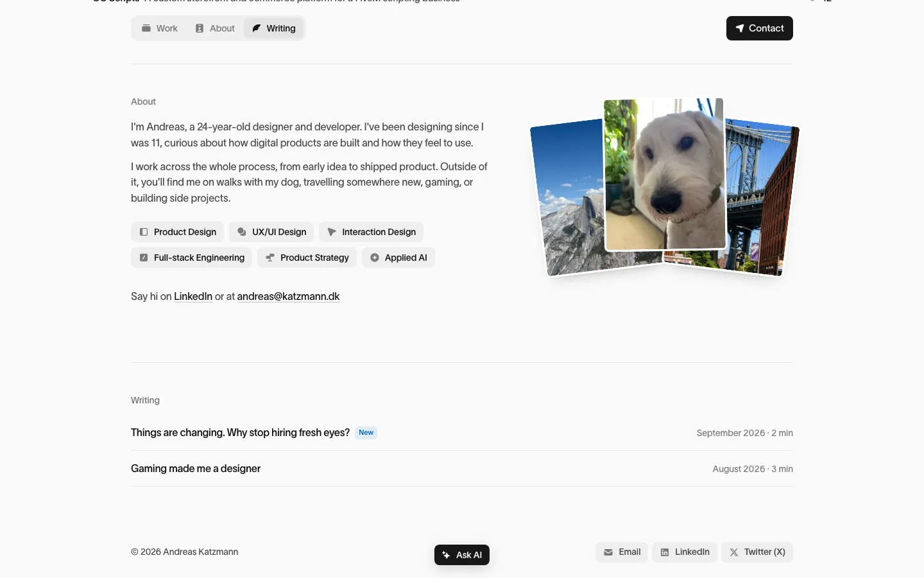This screenshot has height=578, width=924.
Task: Switch to the About tab
Action: (215, 28)
